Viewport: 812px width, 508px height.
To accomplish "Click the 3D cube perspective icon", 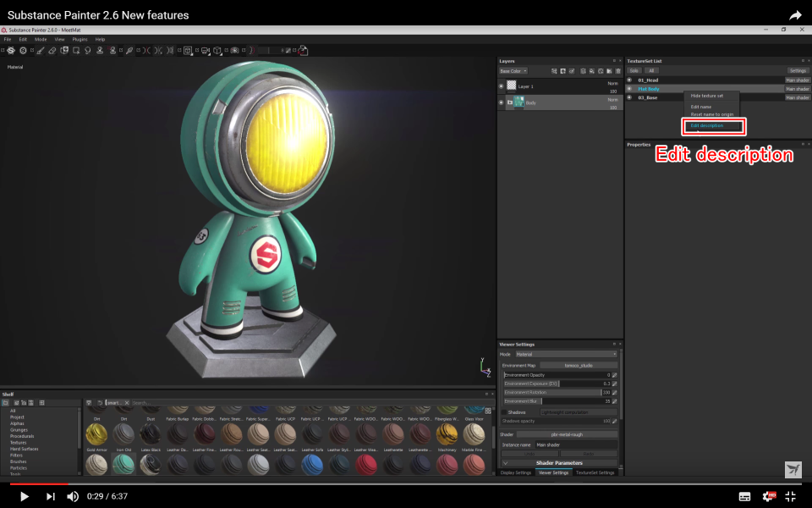I will tap(217, 50).
